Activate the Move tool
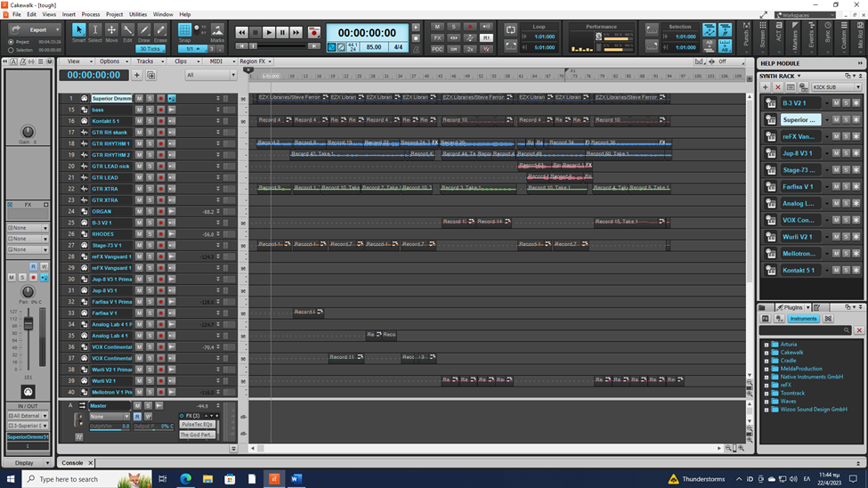The height and width of the screenshot is (488, 868). pos(111,30)
